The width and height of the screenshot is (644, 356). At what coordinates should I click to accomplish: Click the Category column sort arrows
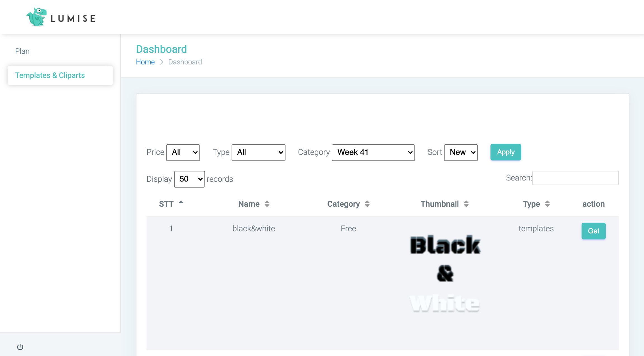point(367,204)
